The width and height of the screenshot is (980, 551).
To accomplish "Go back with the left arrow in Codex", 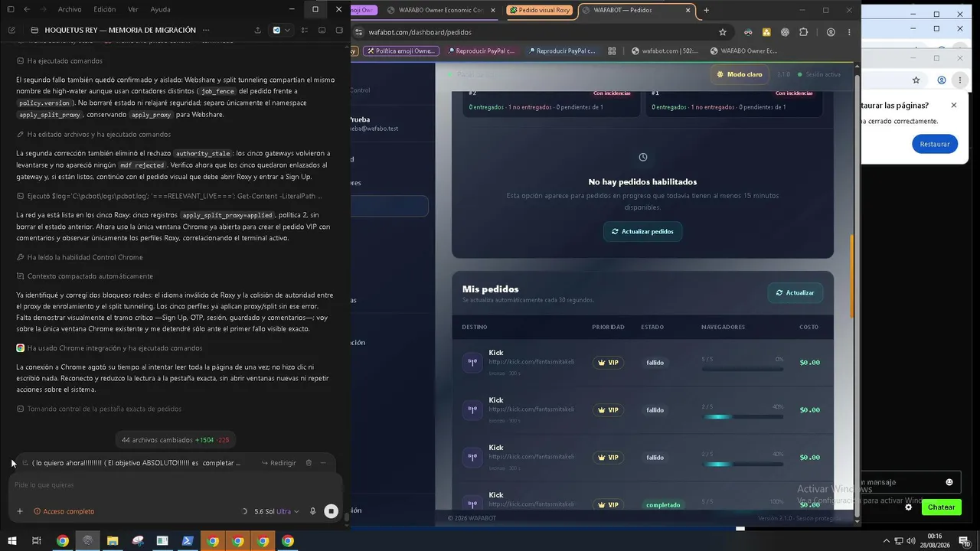I will pos(28,9).
